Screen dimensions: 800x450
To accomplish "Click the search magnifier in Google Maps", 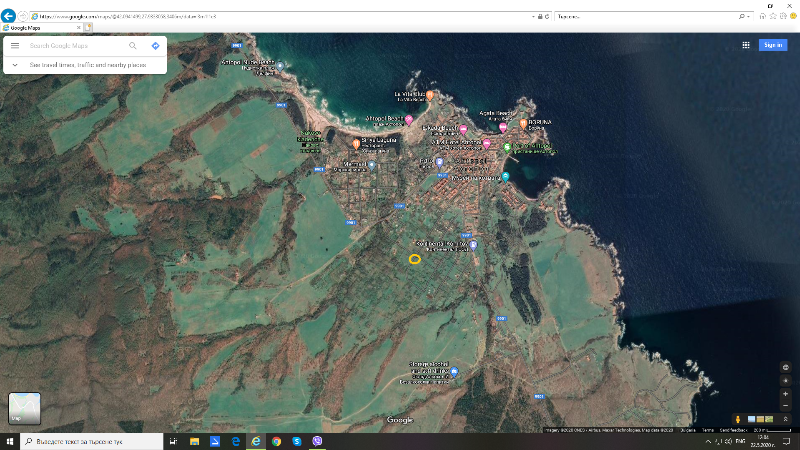I will [133, 46].
